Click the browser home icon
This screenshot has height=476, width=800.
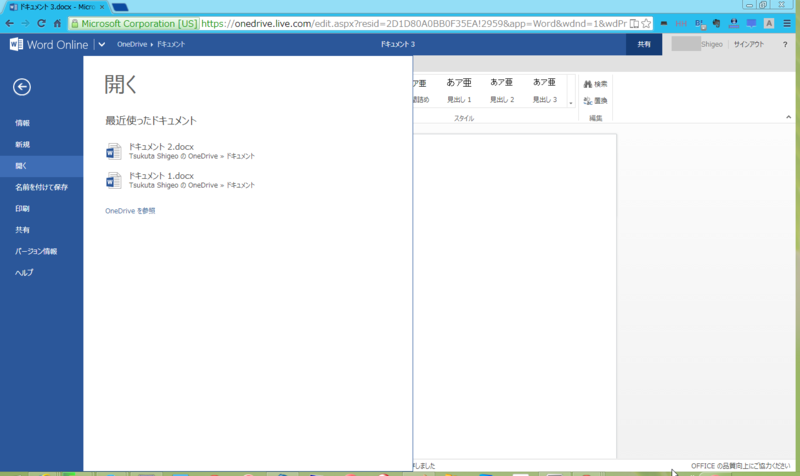[x=57, y=23]
